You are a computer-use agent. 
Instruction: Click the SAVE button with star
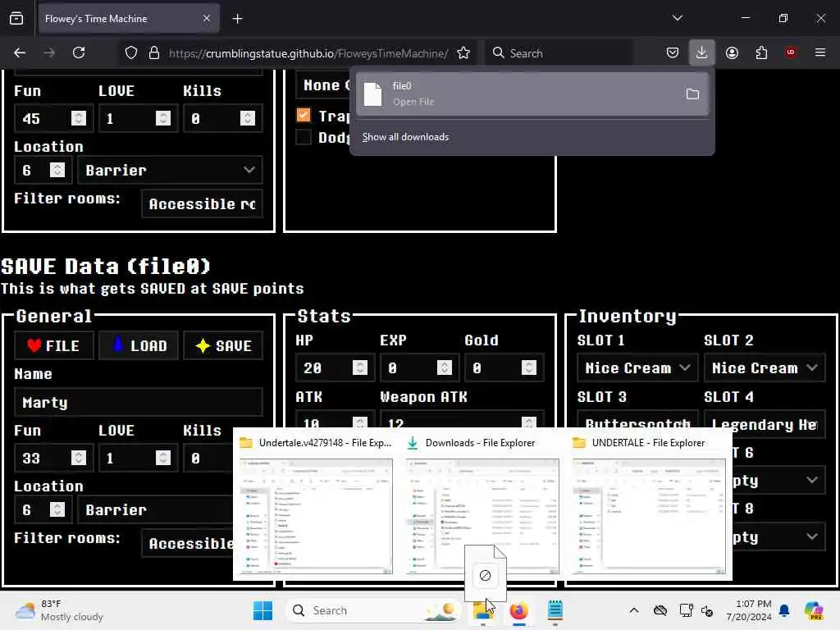click(x=223, y=345)
